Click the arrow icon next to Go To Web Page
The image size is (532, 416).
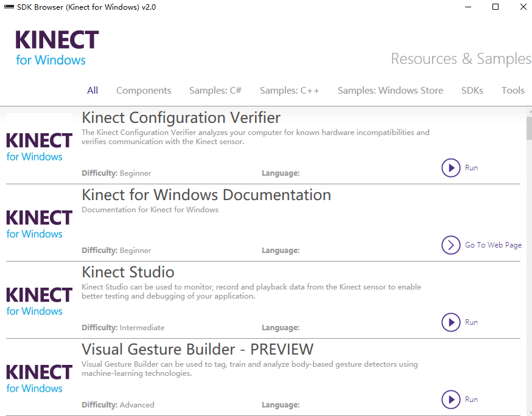coord(450,245)
